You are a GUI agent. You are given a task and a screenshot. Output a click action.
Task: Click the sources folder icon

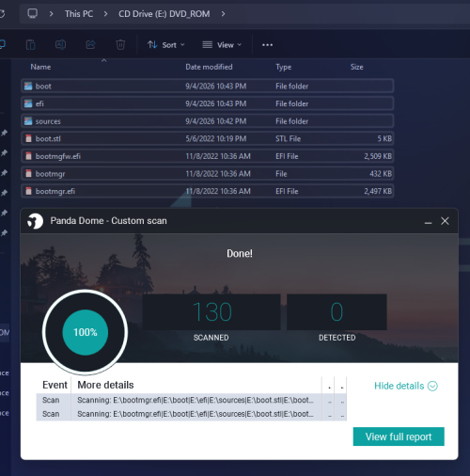pos(28,121)
